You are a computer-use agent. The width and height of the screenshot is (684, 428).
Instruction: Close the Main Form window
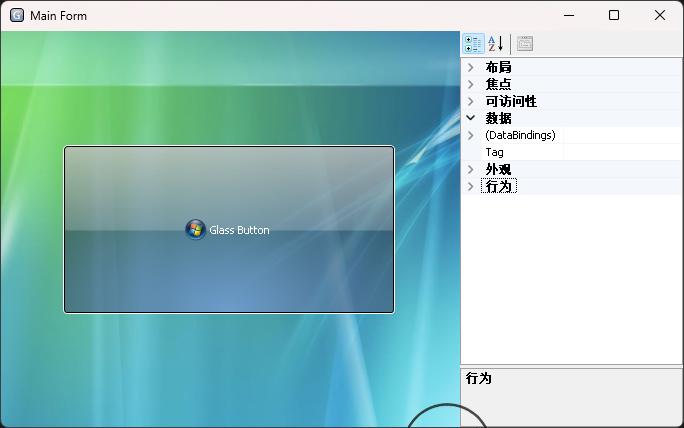[x=660, y=15]
